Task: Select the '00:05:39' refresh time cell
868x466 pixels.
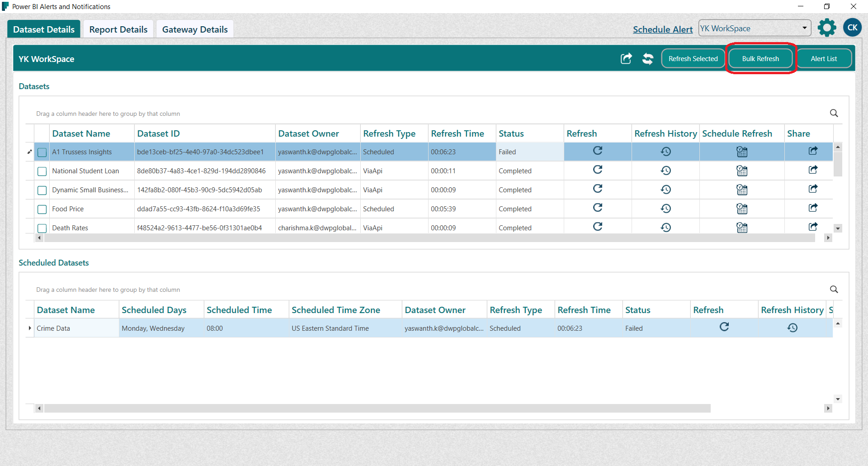Action: coord(462,209)
